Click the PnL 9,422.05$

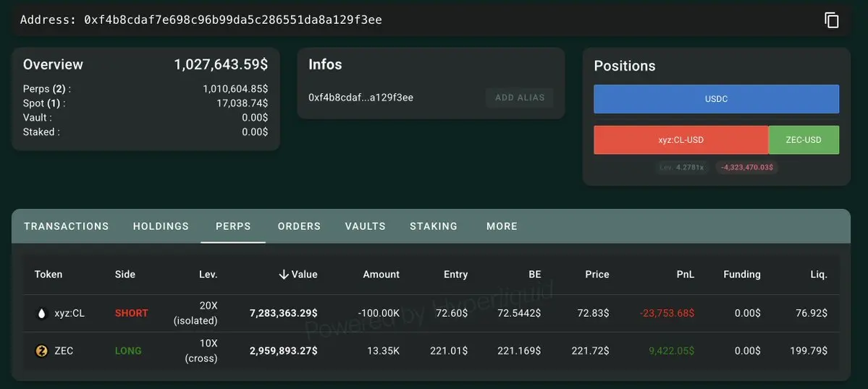[x=671, y=351]
